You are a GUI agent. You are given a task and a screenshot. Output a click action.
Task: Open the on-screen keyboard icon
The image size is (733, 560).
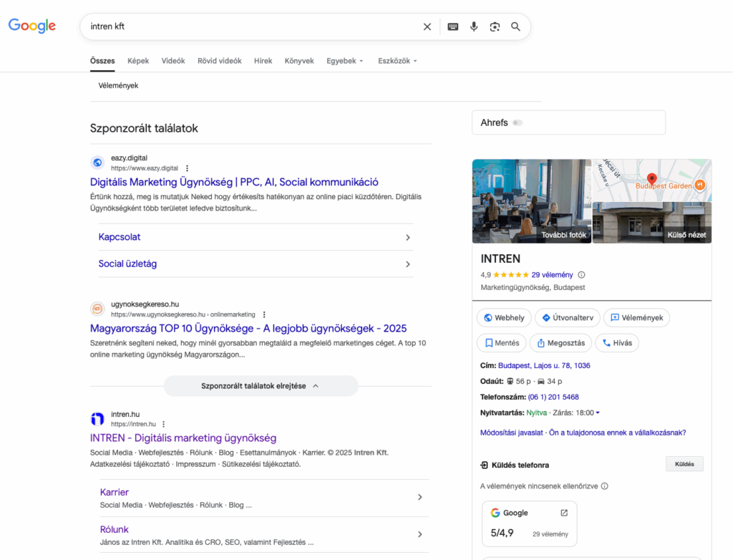tap(452, 26)
